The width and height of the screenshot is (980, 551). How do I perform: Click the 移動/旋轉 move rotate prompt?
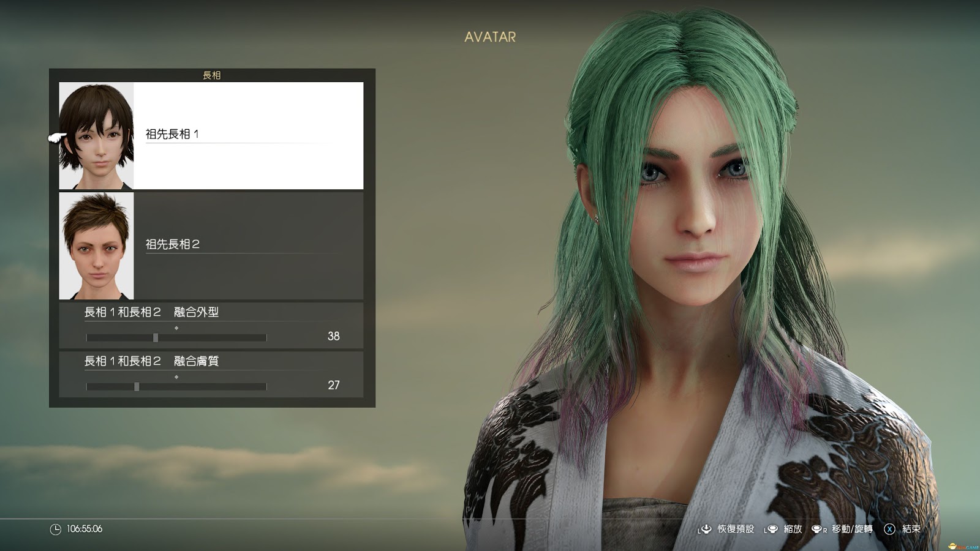point(852,528)
